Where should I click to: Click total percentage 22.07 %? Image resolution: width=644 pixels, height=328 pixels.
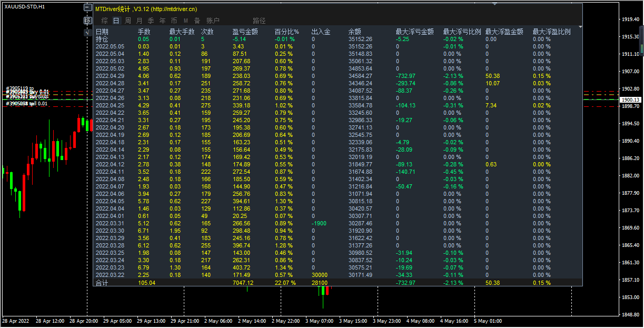[285, 283]
